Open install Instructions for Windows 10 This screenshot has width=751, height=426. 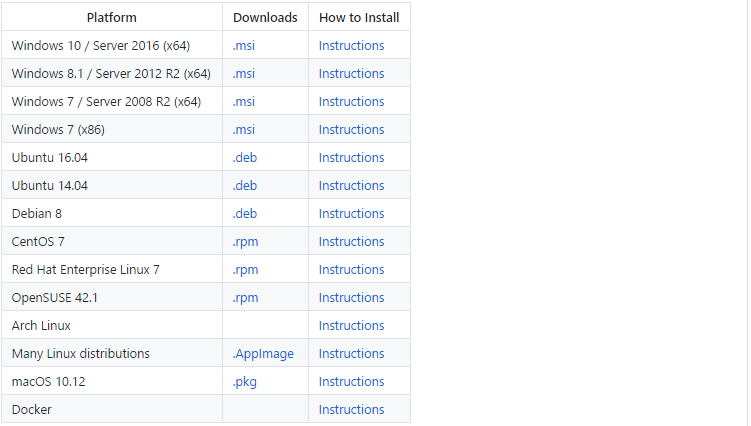352,46
